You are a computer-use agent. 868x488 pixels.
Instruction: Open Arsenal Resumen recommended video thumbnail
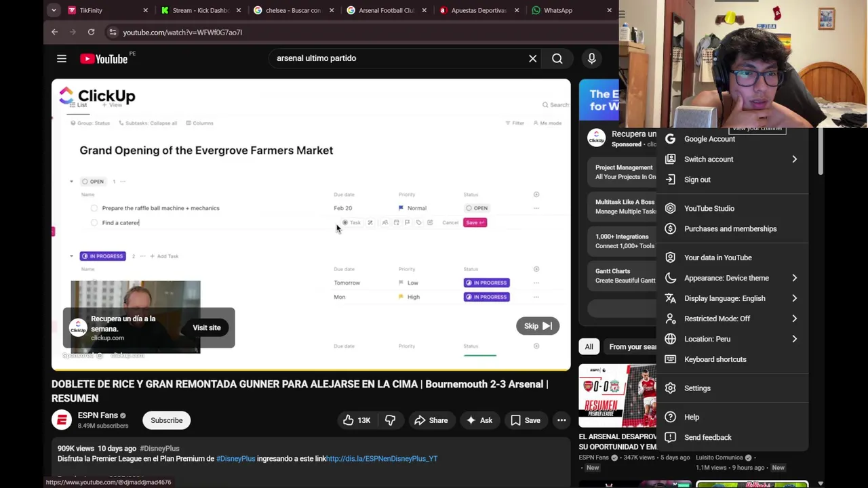coord(617,396)
